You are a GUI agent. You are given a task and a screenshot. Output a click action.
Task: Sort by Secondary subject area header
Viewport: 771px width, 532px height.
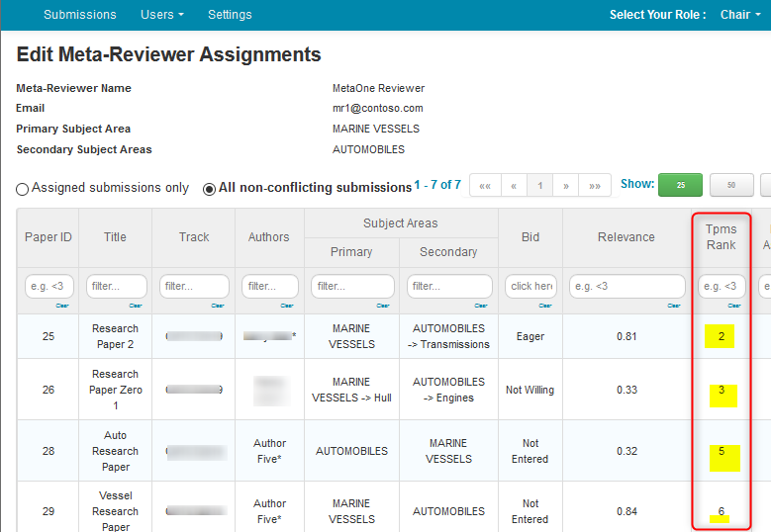[x=448, y=252]
